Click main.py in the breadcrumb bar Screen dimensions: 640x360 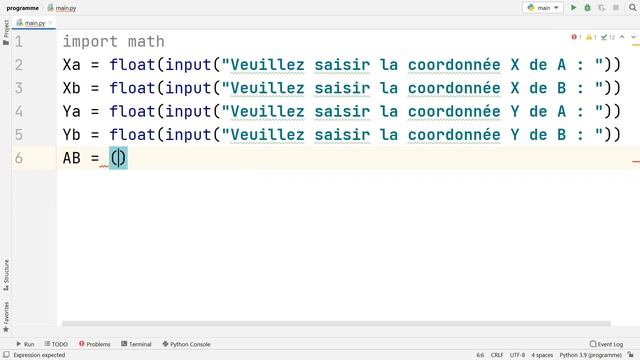(62, 8)
